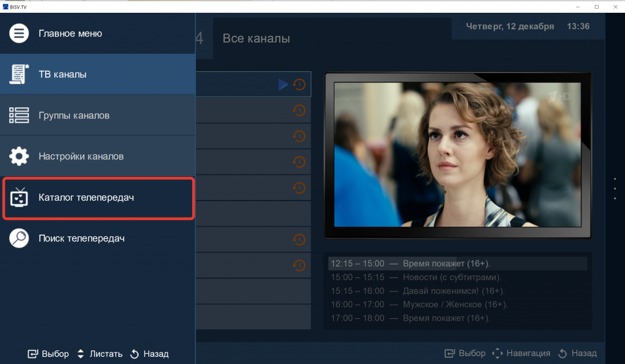
Task: Click the Листать control in sidebar footer
Action: (99, 354)
